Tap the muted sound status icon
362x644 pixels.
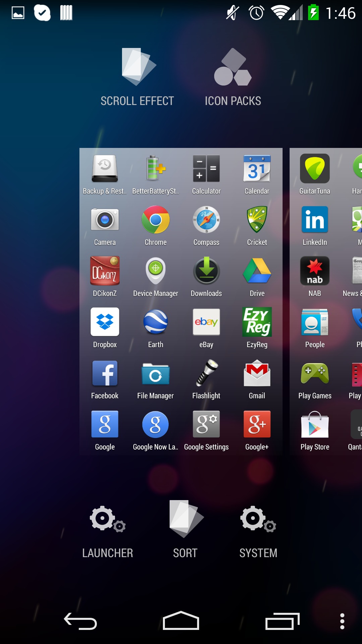pyautogui.click(x=233, y=13)
